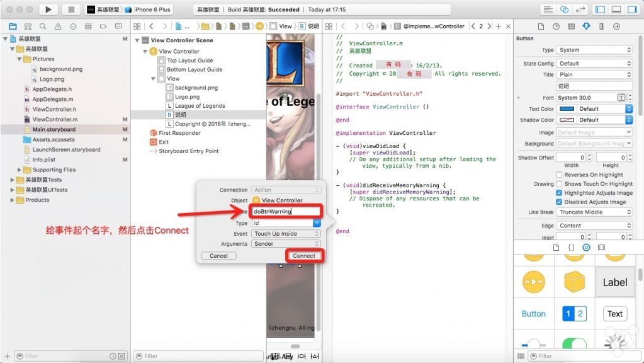The height and width of the screenshot is (363, 644).
Task: Show the Object library icon
Action: pyautogui.click(x=586, y=248)
